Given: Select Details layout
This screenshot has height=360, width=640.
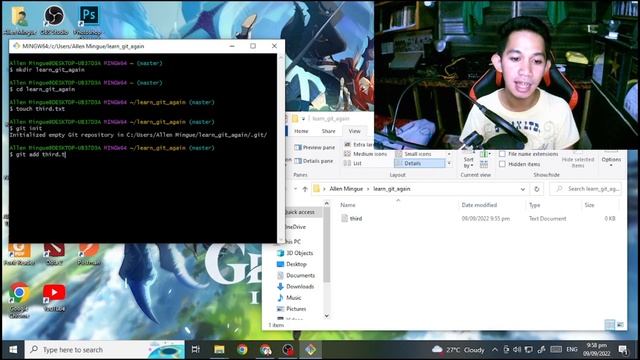Looking at the screenshot, I should (420, 163).
